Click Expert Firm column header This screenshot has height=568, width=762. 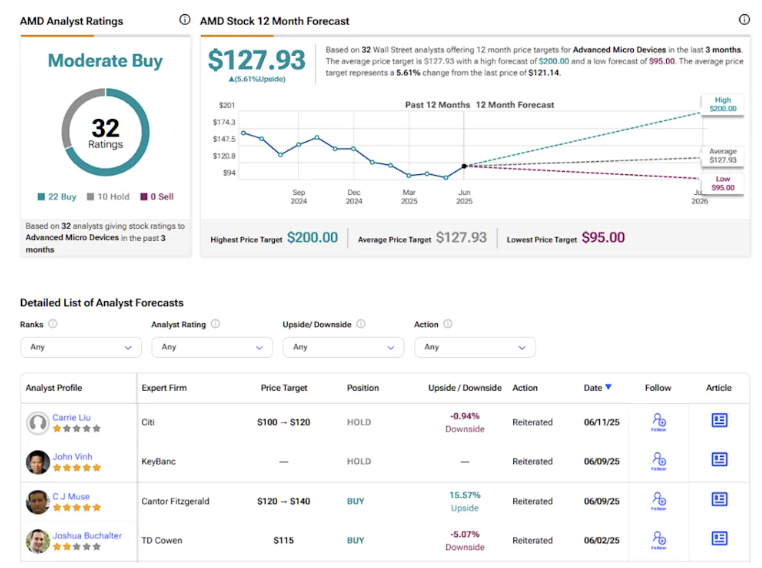point(164,388)
